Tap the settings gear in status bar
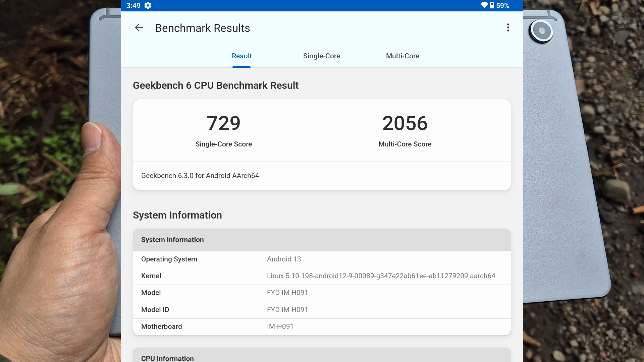Screen dimensions: 644x362 click(x=148, y=5)
